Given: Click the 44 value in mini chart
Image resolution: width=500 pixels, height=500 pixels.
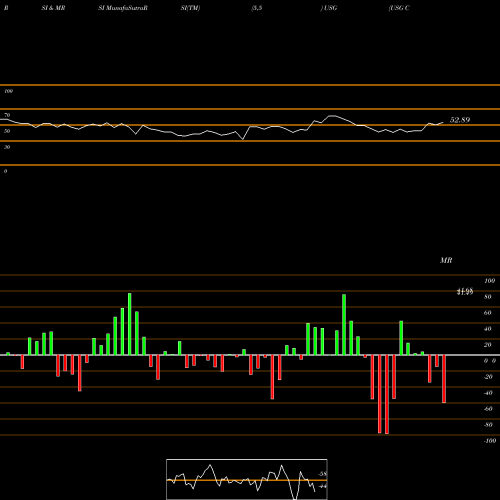Looking at the screenshot, I should 322,486.
